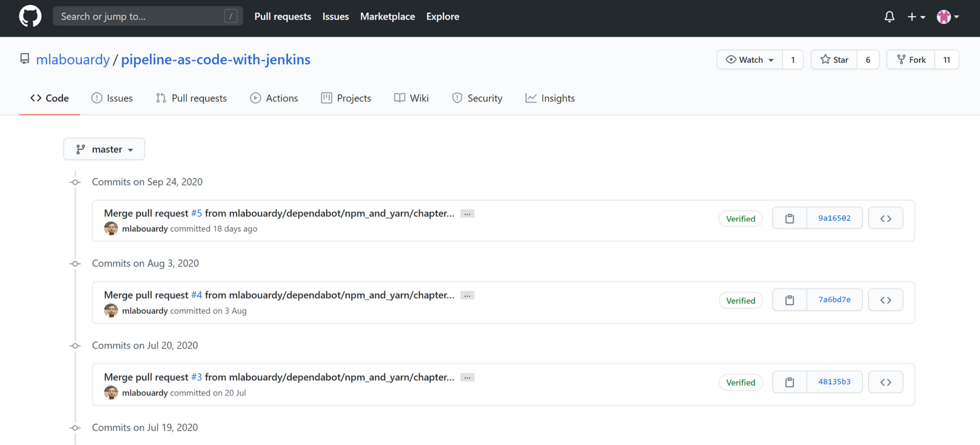Switch to the repository Issues tab
The image size is (980, 445).
[112, 98]
